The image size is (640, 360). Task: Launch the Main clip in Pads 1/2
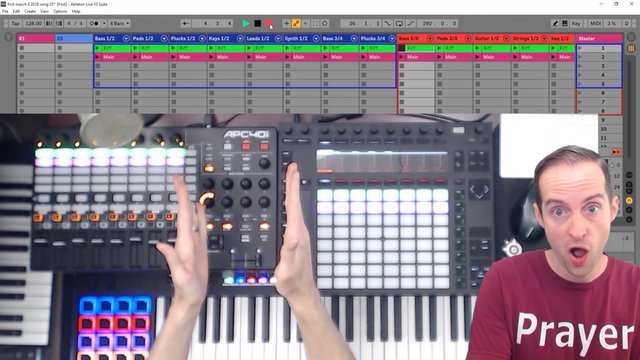click(136, 57)
